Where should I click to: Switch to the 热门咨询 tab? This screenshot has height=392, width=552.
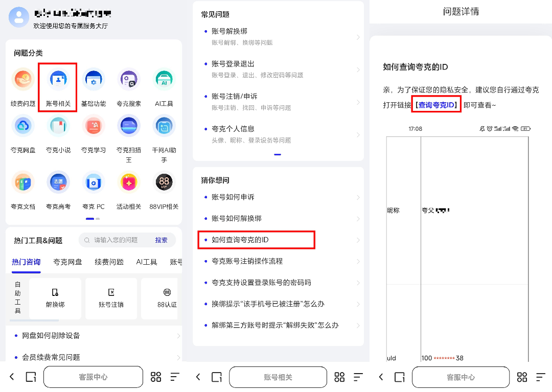[x=26, y=262]
